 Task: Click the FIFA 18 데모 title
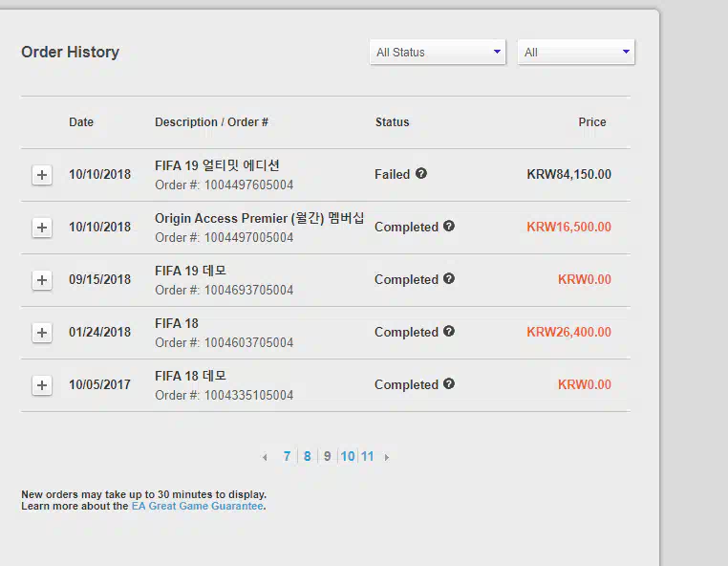pyautogui.click(x=190, y=376)
